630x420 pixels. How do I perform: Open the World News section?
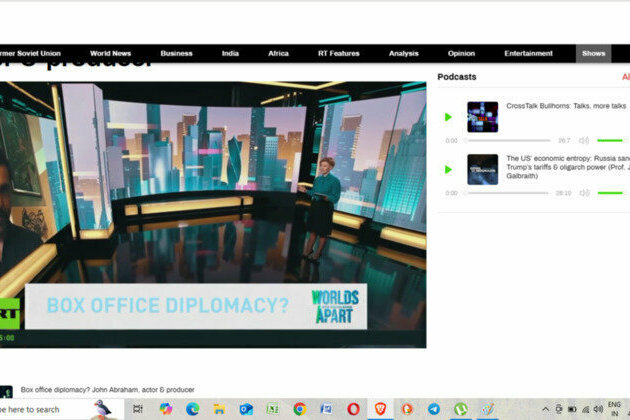tap(110, 53)
